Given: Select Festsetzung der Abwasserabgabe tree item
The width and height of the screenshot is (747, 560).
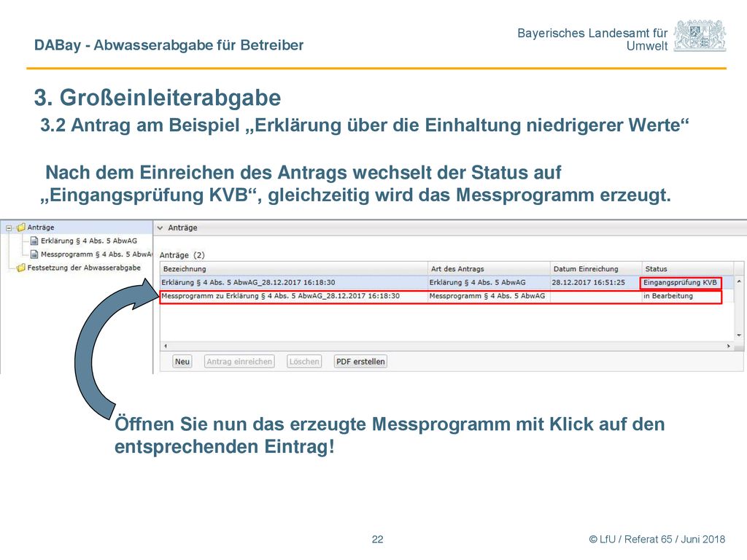Looking at the screenshot, I should pos(84,268).
